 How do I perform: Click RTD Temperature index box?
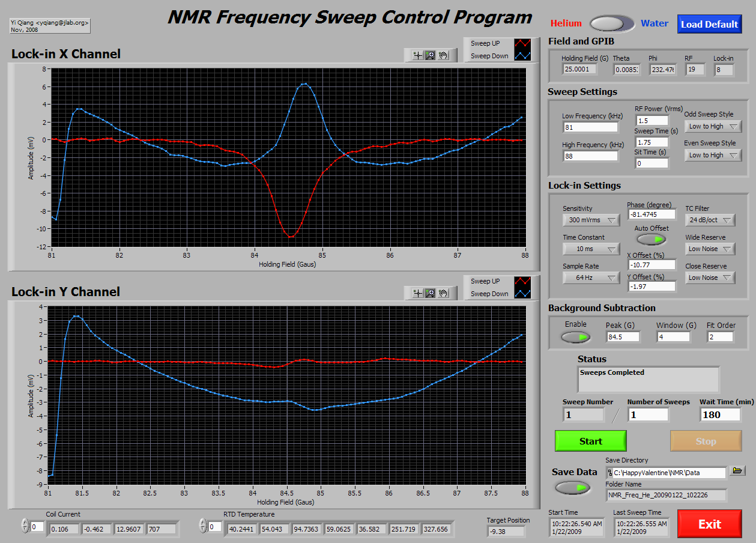tap(214, 527)
